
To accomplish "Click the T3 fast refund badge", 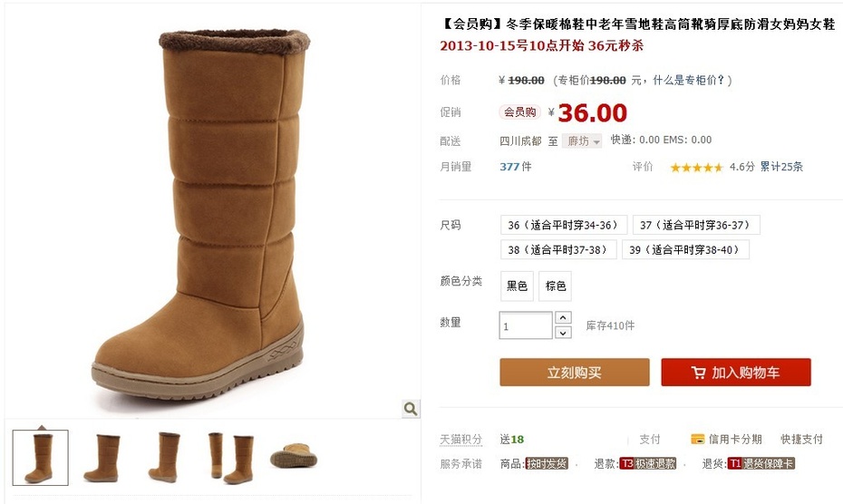I will (x=647, y=463).
